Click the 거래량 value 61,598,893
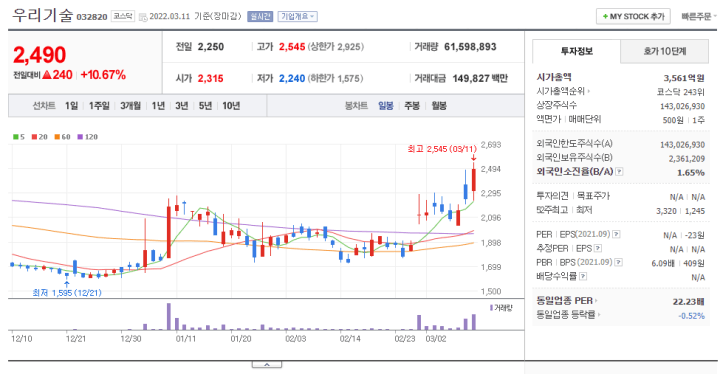 click(470, 47)
